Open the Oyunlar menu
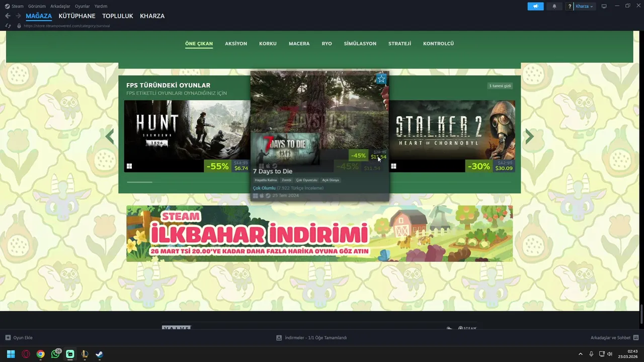Image resolution: width=644 pixels, height=362 pixels. tap(82, 6)
